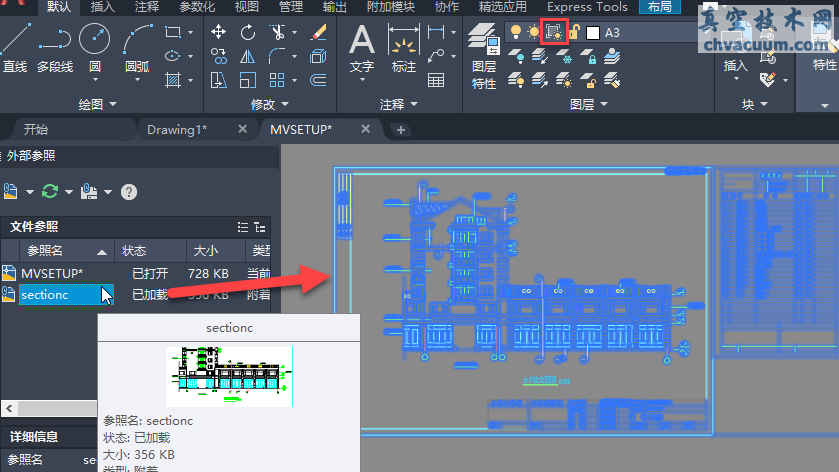Click the Rectangle draw icon

[173, 32]
